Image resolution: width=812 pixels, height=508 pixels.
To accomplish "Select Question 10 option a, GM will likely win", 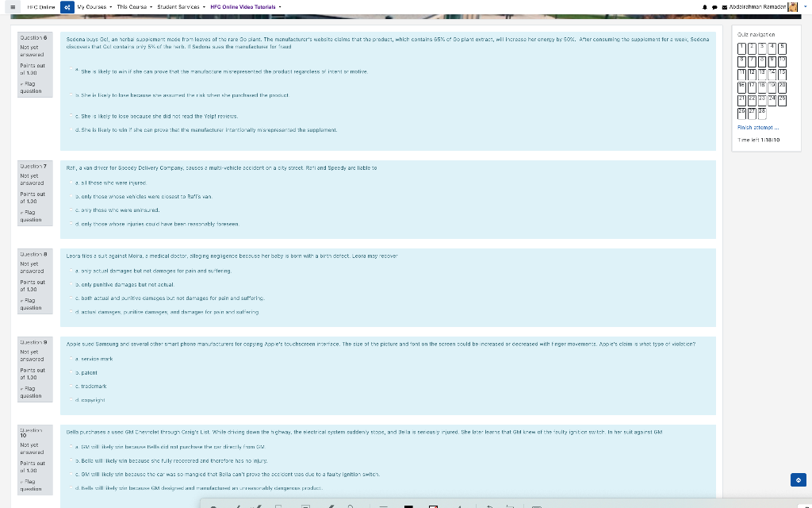I will click(71, 446).
